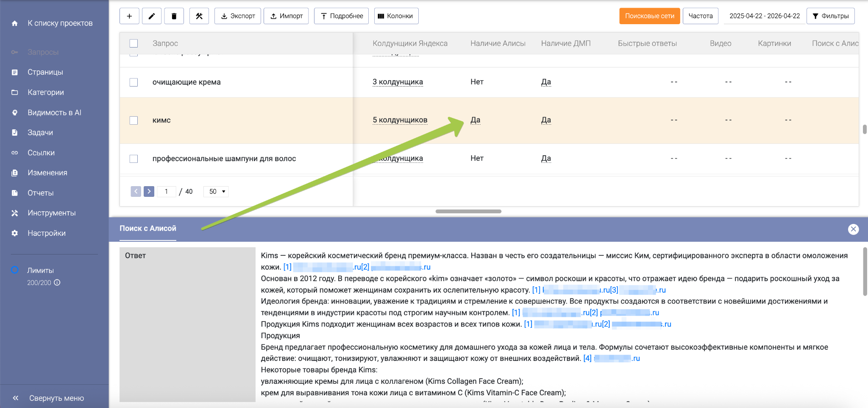This screenshot has width=868, height=408.
Task: Close the Поиск с Алисой panel
Action: tap(853, 229)
